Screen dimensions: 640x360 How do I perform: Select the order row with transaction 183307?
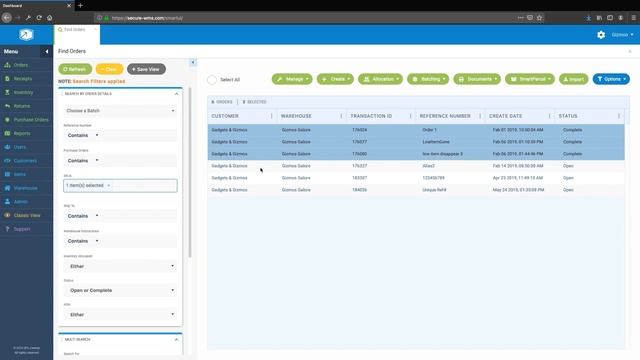416,178
